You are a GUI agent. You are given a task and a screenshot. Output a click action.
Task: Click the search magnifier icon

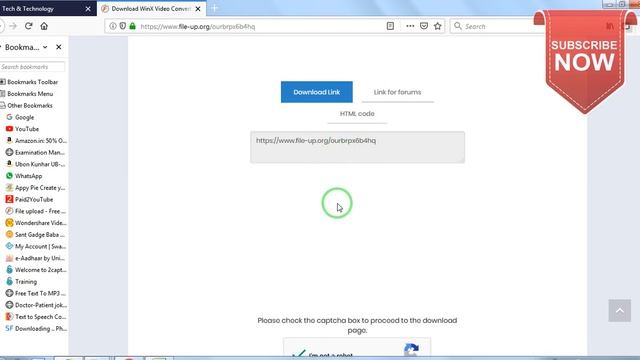pyautogui.click(x=458, y=26)
